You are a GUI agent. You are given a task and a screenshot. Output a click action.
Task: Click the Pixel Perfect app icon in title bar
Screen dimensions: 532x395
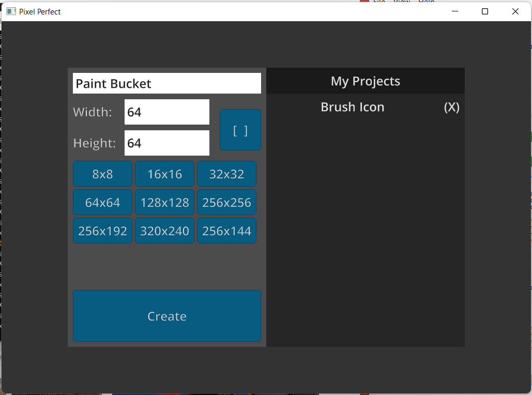11,11
